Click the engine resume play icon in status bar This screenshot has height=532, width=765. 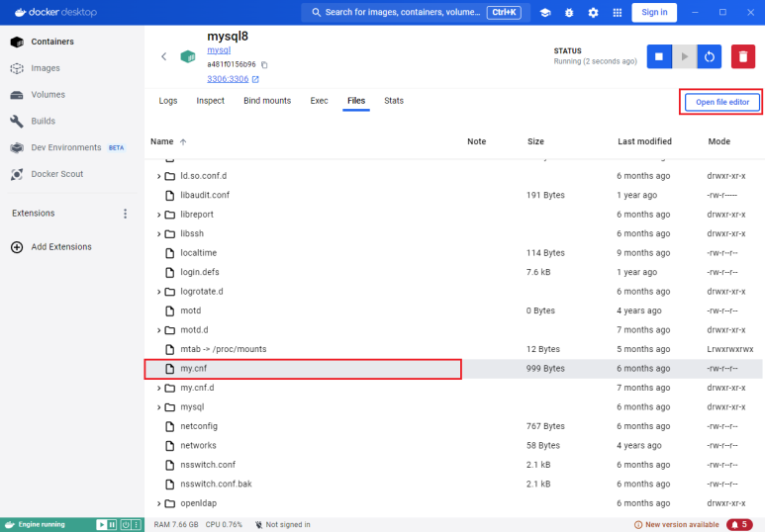tap(101, 525)
